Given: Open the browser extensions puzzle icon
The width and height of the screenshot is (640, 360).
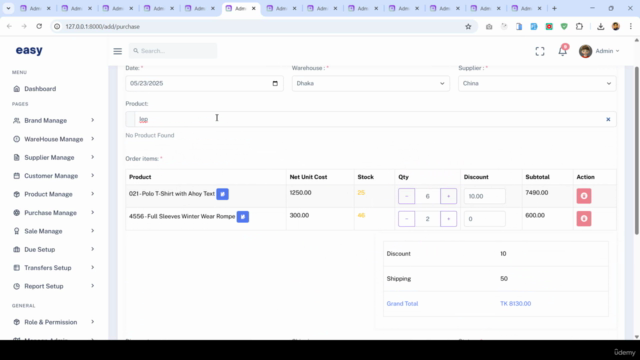Looking at the screenshot, I should [579, 27].
